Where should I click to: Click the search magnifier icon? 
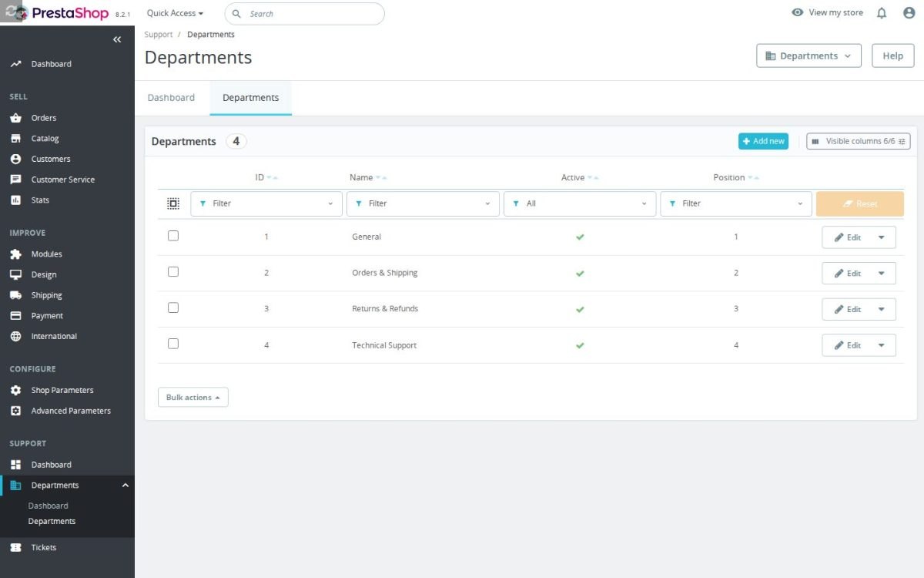point(236,14)
